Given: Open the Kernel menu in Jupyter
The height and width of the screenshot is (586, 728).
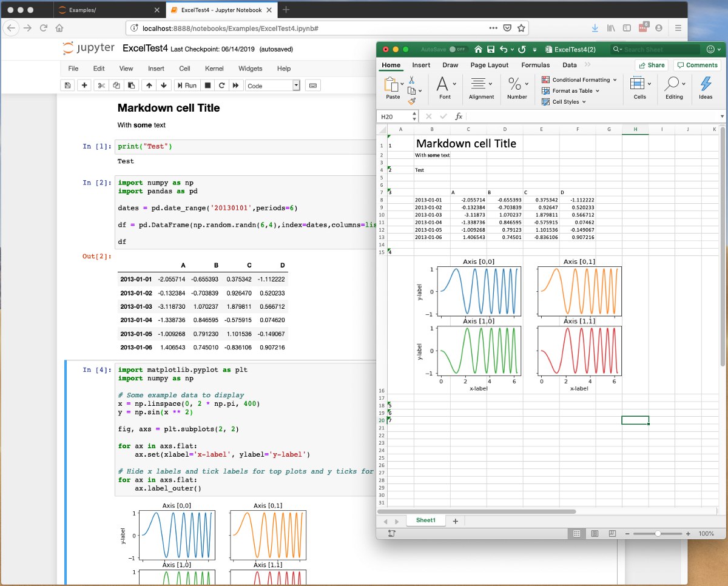Looking at the screenshot, I should pyautogui.click(x=214, y=69).
